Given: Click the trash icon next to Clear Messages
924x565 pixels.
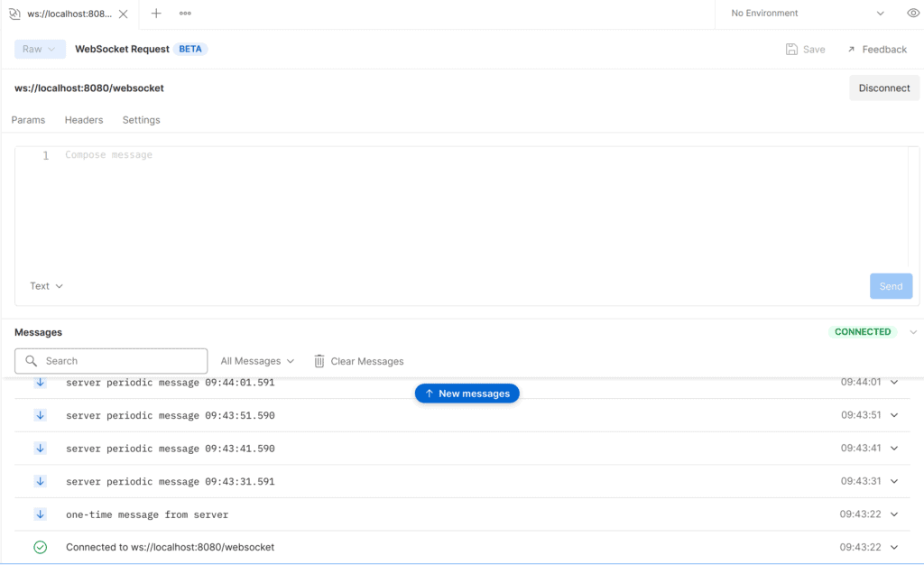Looking at the screenshot, I should pyautogui.click(x=319, y=360).
